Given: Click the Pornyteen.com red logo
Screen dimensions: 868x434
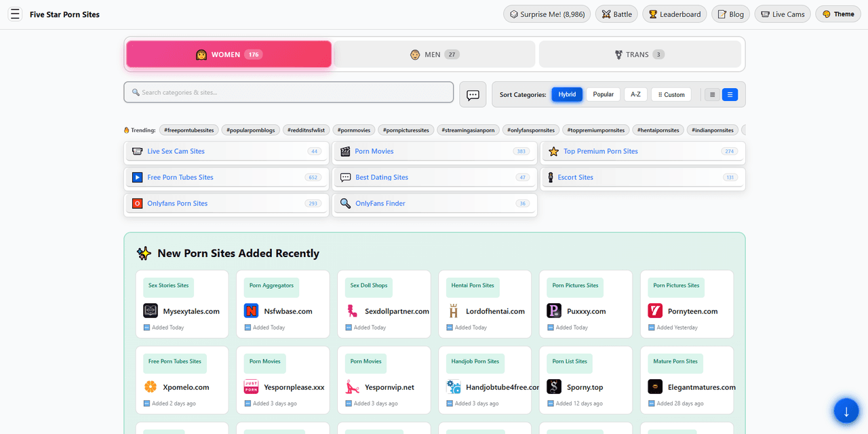Looking at the screenshot, I should pos(655,311).
